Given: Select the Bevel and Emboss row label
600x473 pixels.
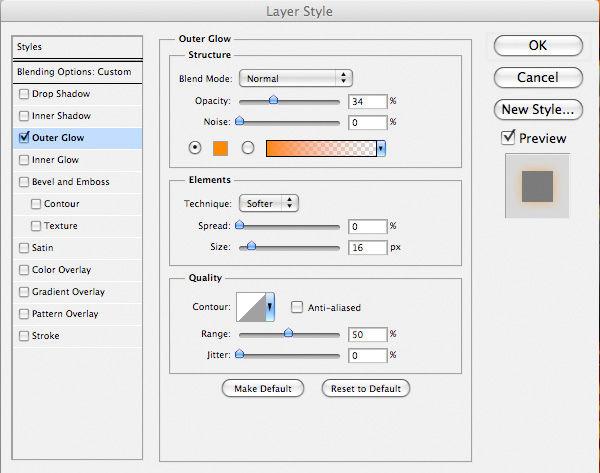Looking at the screenshot, I should point(71,182).
